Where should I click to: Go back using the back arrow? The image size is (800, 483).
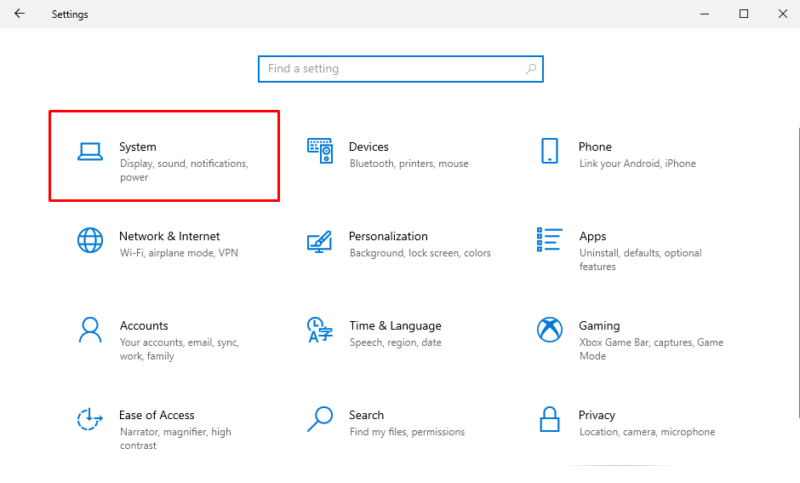click(20, 14)
